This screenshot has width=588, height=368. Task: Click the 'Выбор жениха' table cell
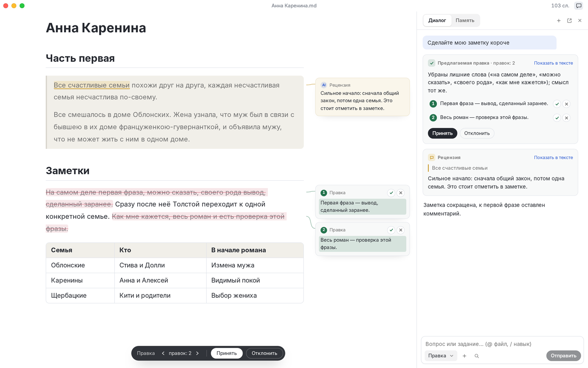[255, 296]
